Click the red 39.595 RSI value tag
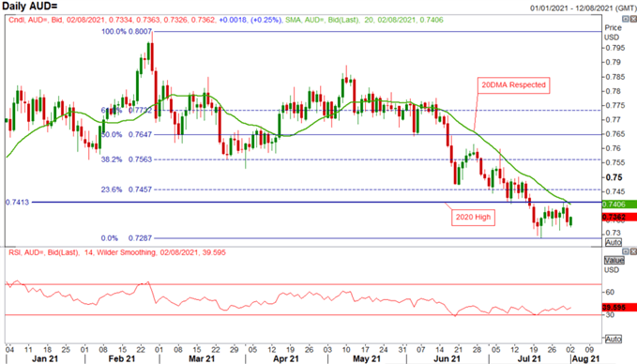This screenshot has width=637, height=364. click(619, 308)
